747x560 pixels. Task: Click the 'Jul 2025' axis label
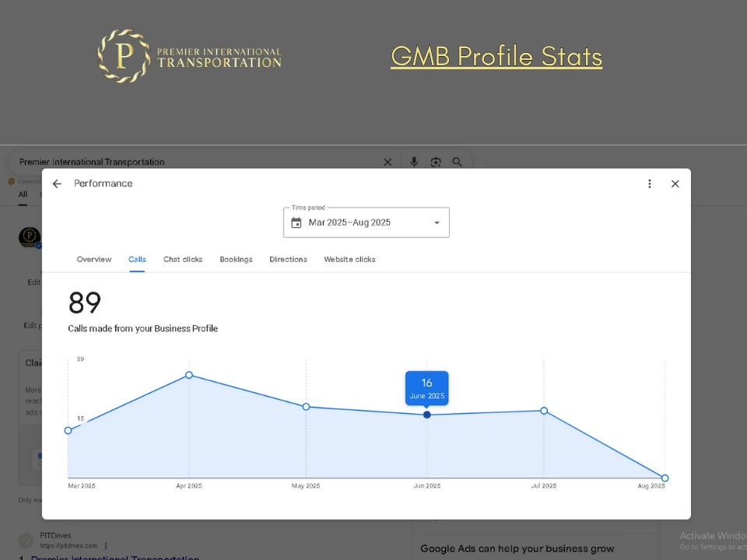tap(544, 486)
